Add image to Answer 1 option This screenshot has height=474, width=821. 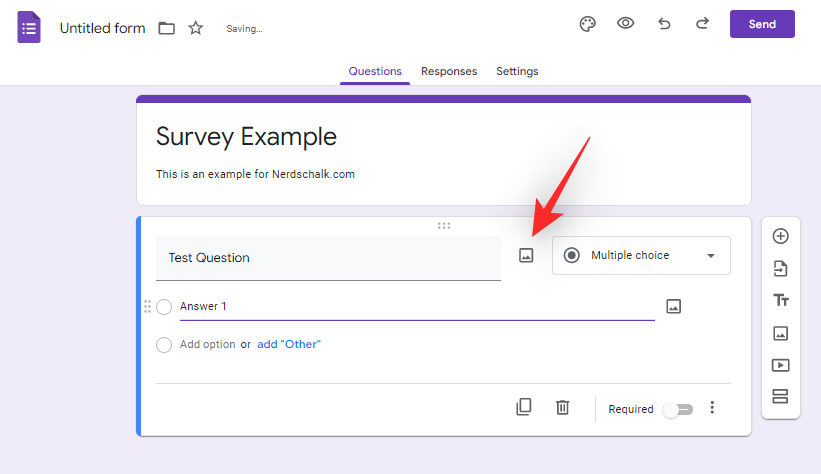tap(673, 306)
